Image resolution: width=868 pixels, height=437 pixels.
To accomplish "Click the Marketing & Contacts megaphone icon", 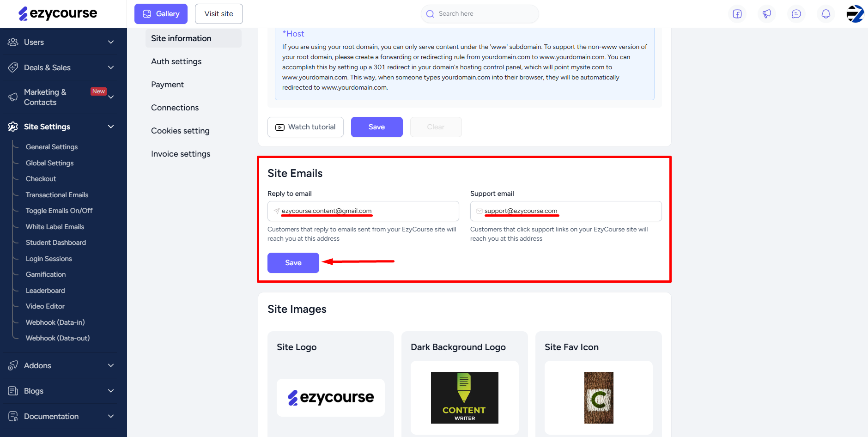I will 13,97.
